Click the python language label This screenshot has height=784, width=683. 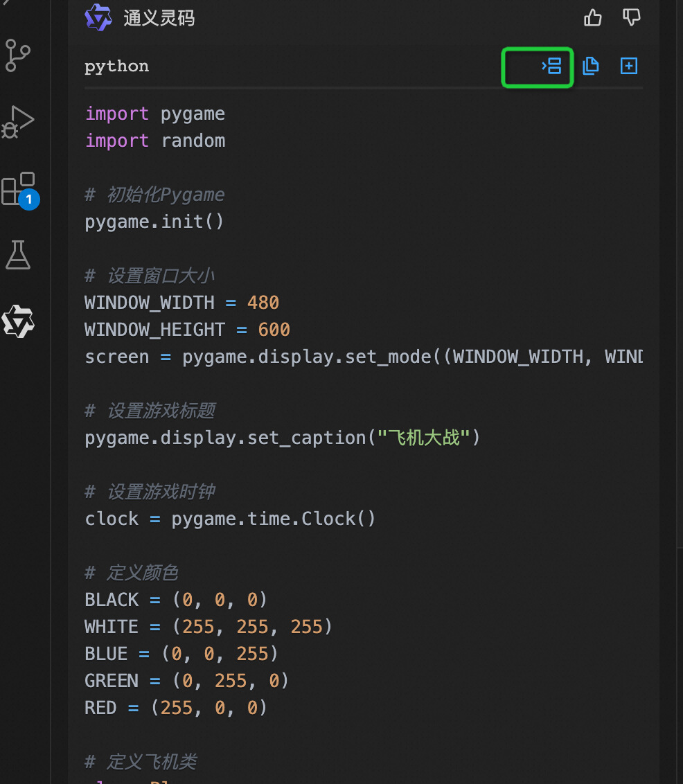[x=116, y=66]
